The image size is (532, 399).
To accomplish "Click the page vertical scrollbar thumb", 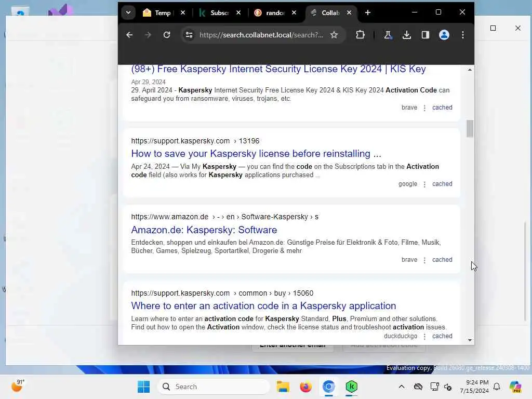I will [x=470, y=129].
